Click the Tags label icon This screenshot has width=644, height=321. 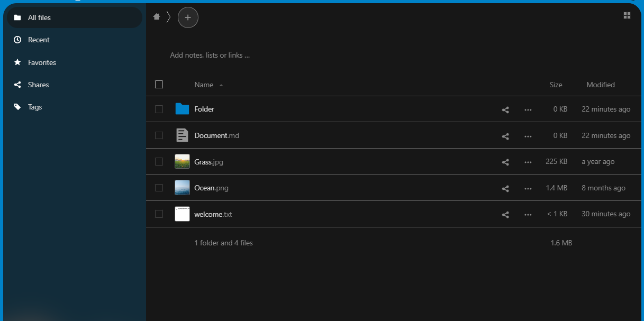click(17, 107)
